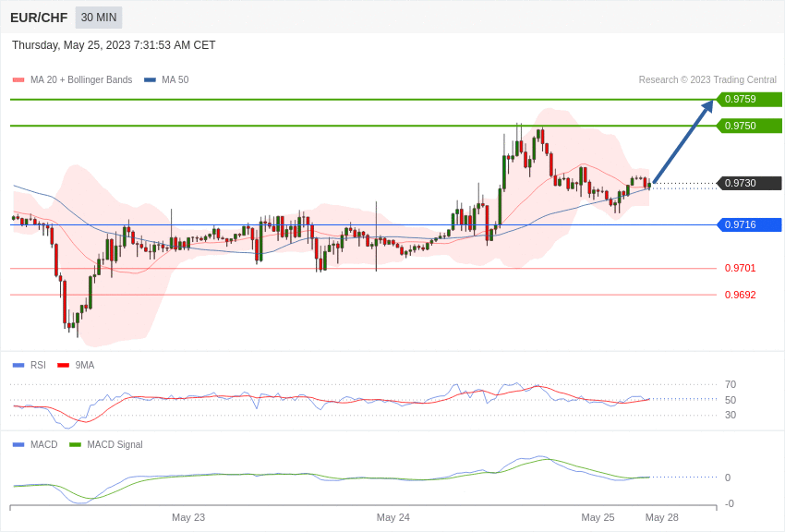Click the May 24 date axis label
Viewport: 785px width, 532px height.
point(393,517)
